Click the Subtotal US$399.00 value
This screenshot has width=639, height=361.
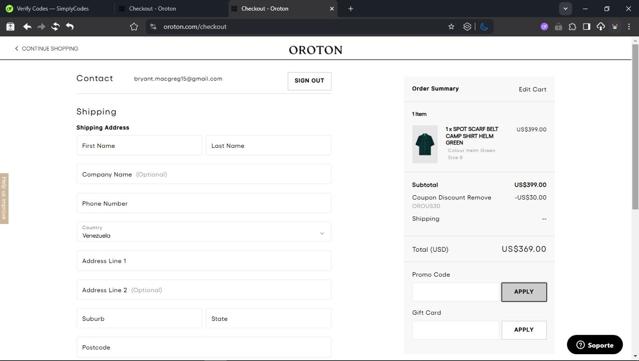530,185
